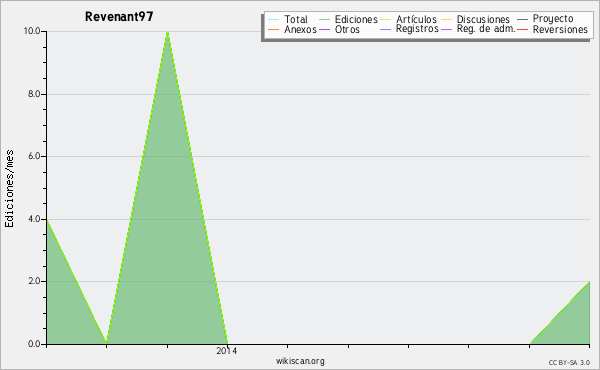600x370 pixels.
Task: Click the 'Discusiones' legend label
Action: [483, 19]
